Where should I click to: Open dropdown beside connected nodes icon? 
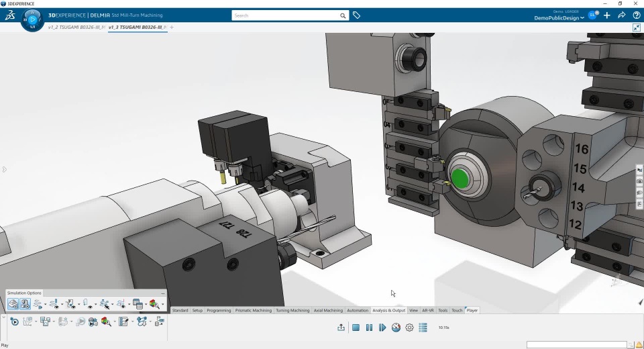click(150, 321)
